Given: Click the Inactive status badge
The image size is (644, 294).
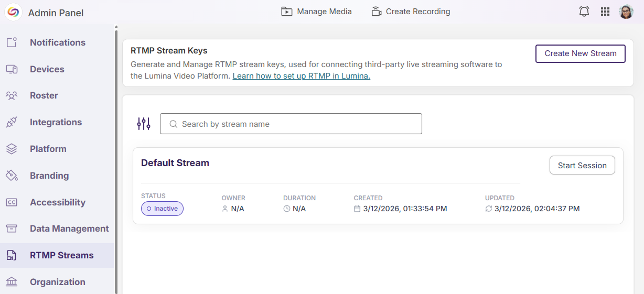Looking at the screenshot, I should click(162, 209).
